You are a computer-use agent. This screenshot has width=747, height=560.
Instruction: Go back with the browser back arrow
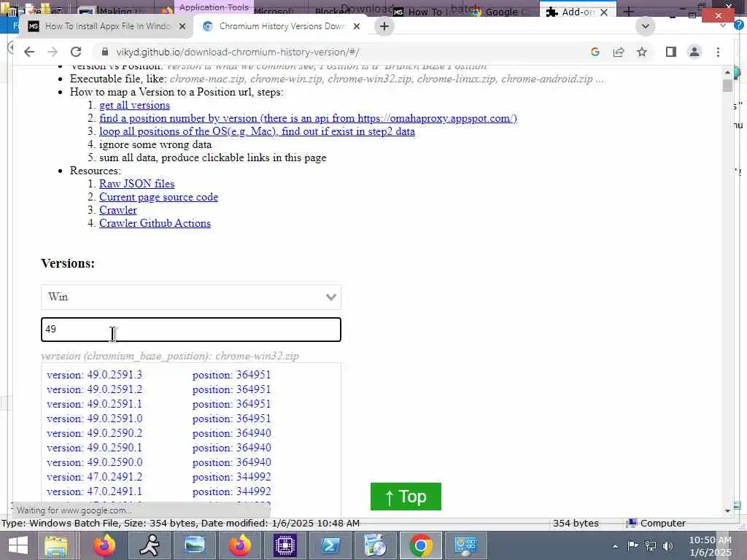click(x=29, y=52)
